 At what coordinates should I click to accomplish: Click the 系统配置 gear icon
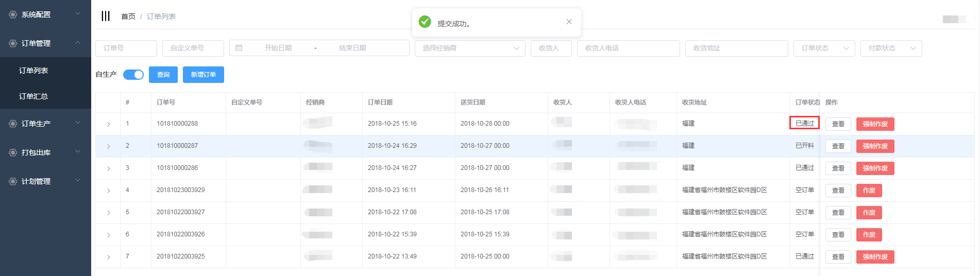tap(13, 14)
